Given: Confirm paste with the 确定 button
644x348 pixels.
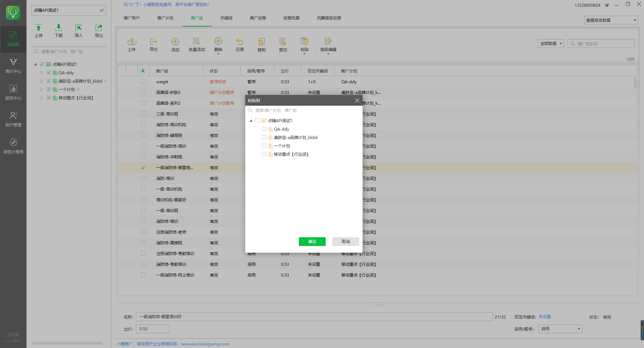Looking at the screenshot, I should (312, 242).
